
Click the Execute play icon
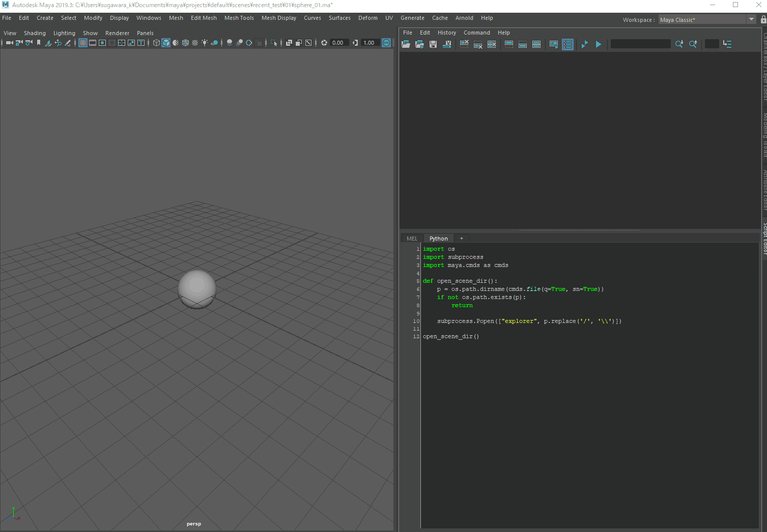(599, 44)
